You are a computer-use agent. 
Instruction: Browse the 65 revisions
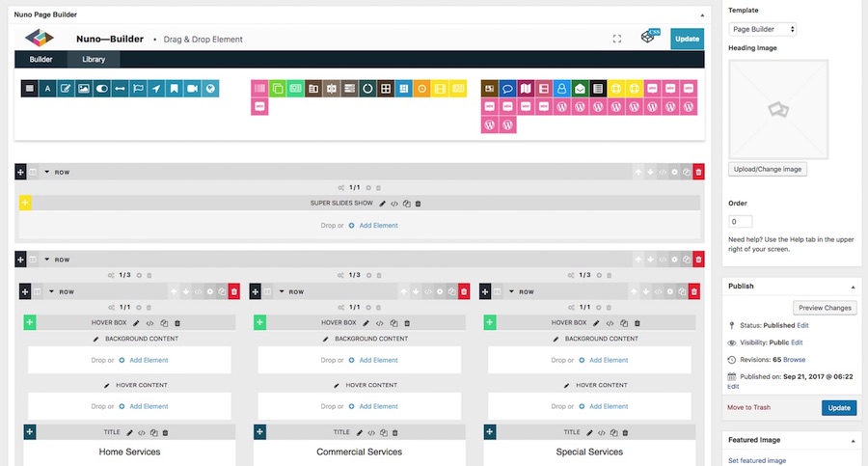[x=795, y=360]
